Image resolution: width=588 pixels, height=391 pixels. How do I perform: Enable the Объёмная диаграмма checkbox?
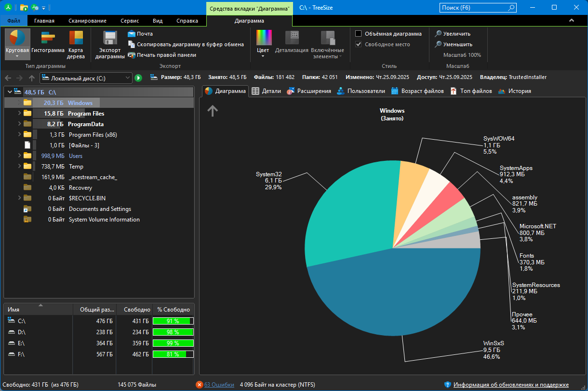coord(359,34)
